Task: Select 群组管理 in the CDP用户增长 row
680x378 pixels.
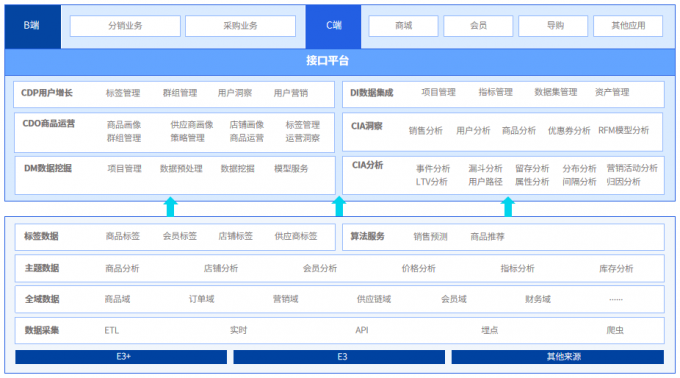Action: (180, 93)
